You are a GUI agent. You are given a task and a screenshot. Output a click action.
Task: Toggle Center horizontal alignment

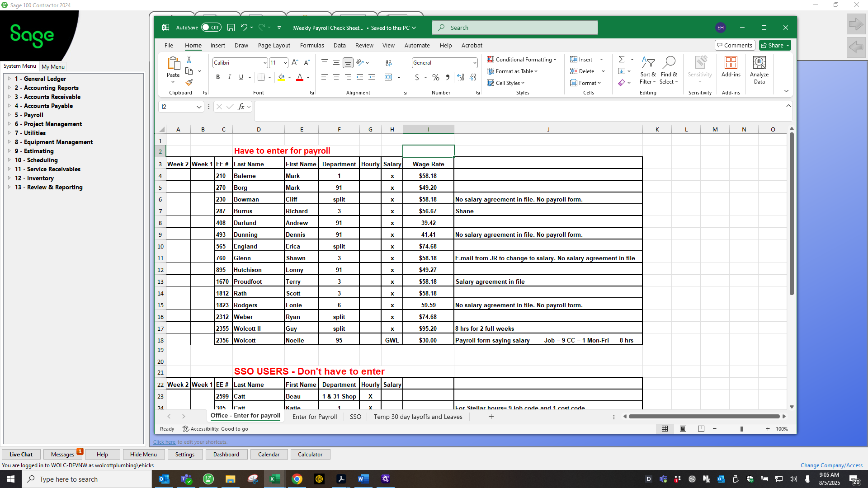[x=336, y=77]
